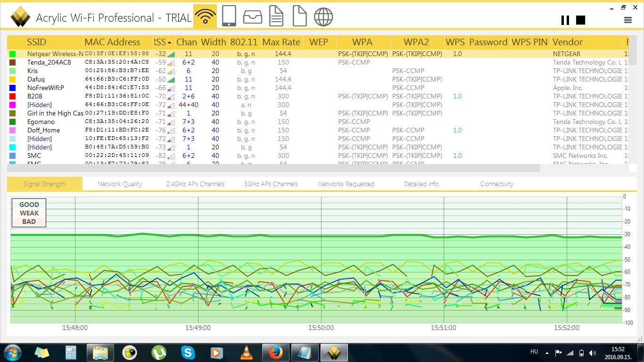Switch to the 5GHz APs Channels tab
Image resolution: width=644 pixels, height=362 pixels.
click(271, 184)
